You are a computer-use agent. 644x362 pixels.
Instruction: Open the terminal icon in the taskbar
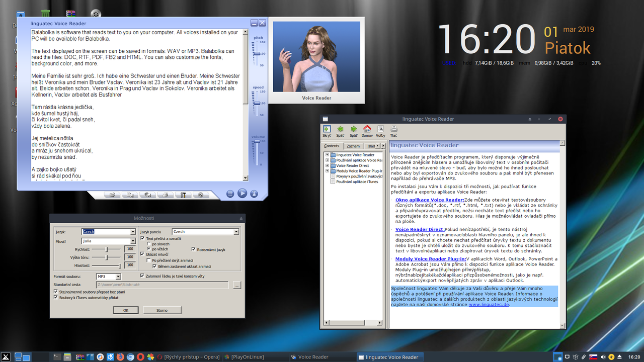pos(57,357)
